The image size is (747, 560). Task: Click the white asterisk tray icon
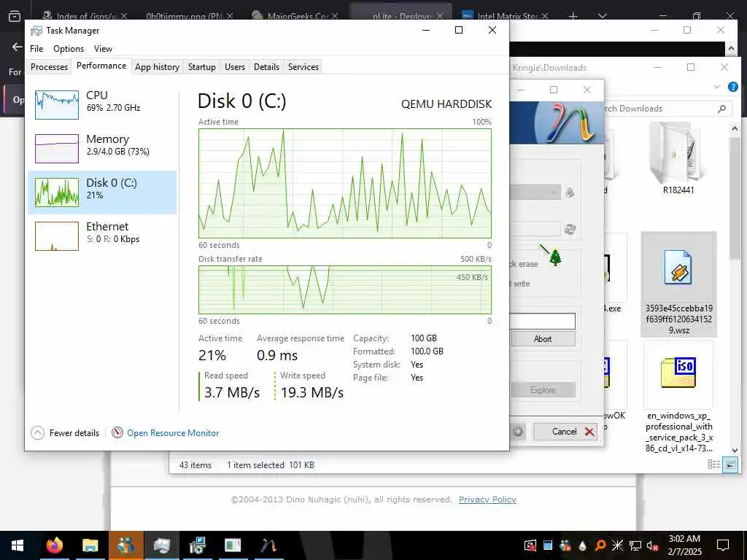[617, 545]
